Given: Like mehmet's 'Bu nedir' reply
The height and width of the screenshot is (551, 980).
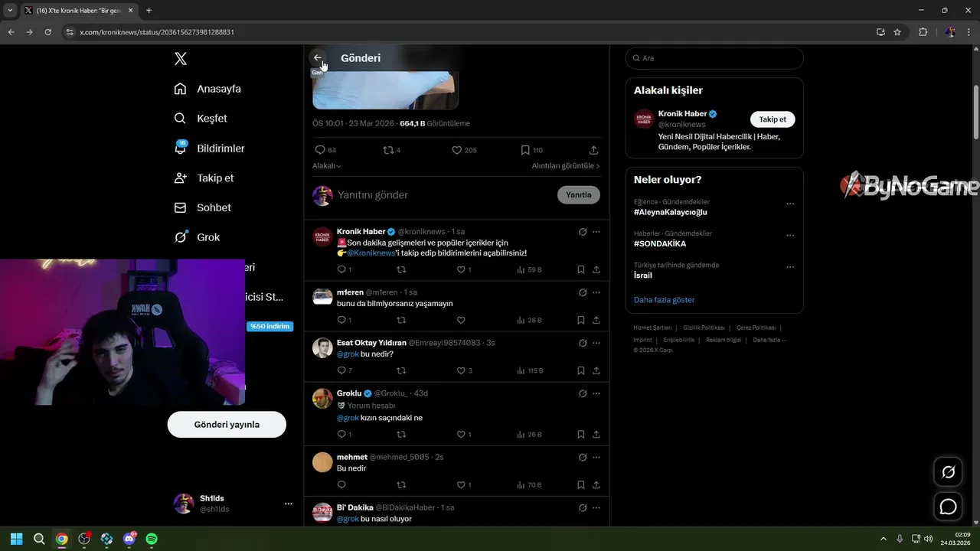Looking at the screenshot, I should pos(461,484).
